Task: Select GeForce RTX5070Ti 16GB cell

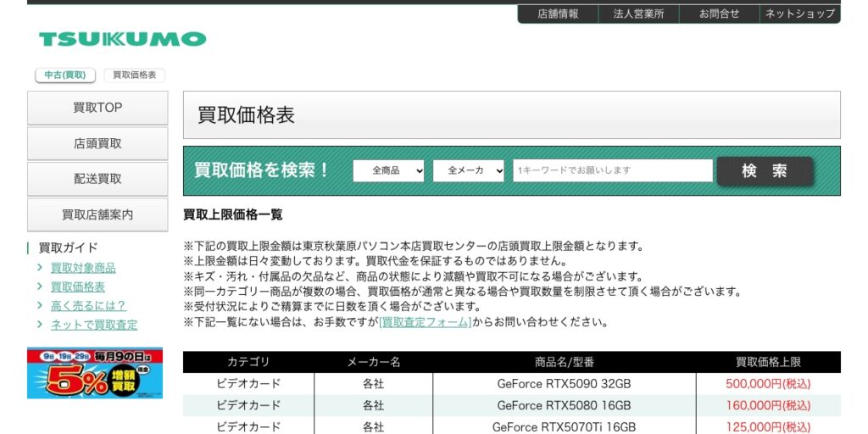Action: [x=564, y=427]
